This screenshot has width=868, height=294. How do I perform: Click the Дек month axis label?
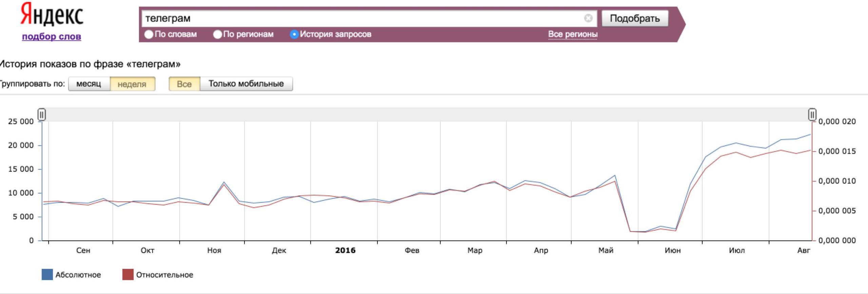coord(279,250)
